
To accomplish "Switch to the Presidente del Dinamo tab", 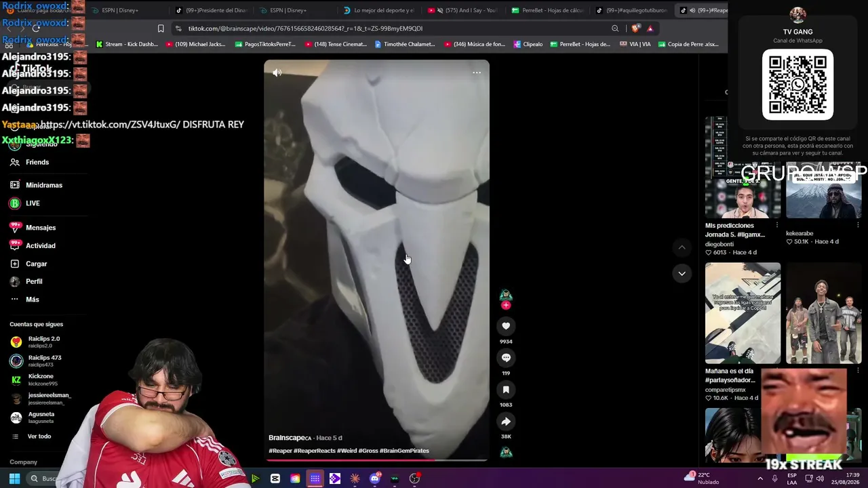I will pos(212,10).
